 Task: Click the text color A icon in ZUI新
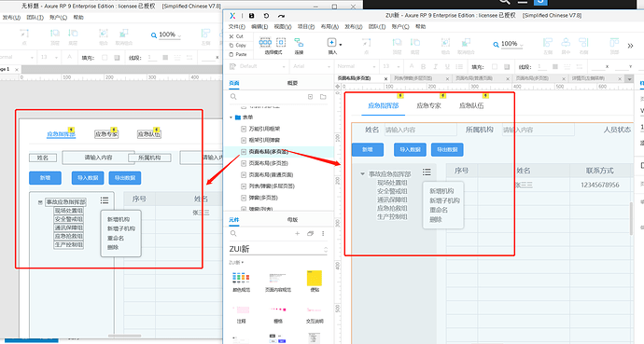pos(411,66)
